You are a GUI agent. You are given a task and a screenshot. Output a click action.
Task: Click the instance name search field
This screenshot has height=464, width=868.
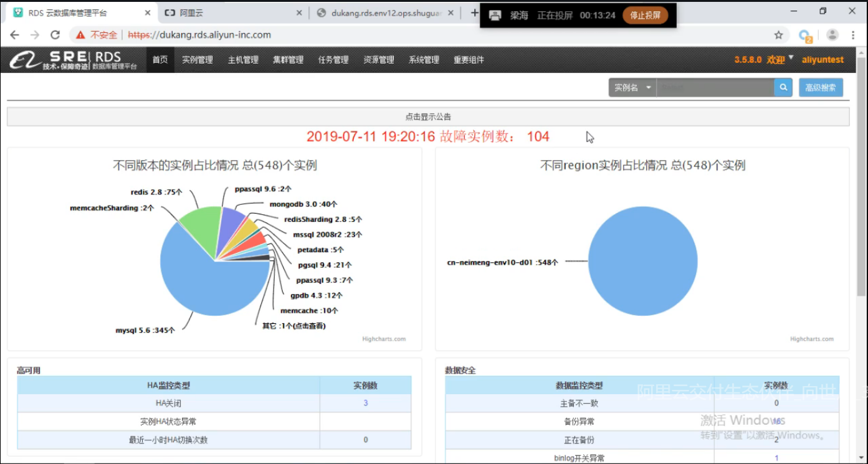tap(715, 88)
